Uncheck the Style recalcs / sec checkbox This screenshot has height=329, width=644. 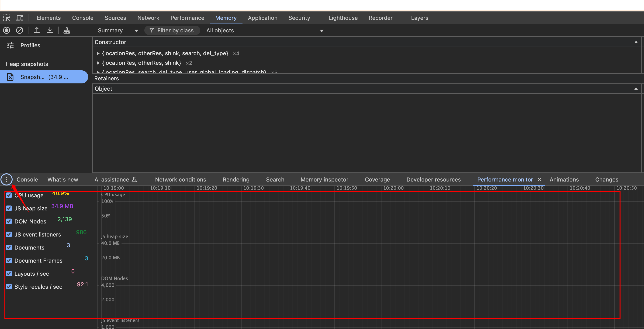(9, 287)
